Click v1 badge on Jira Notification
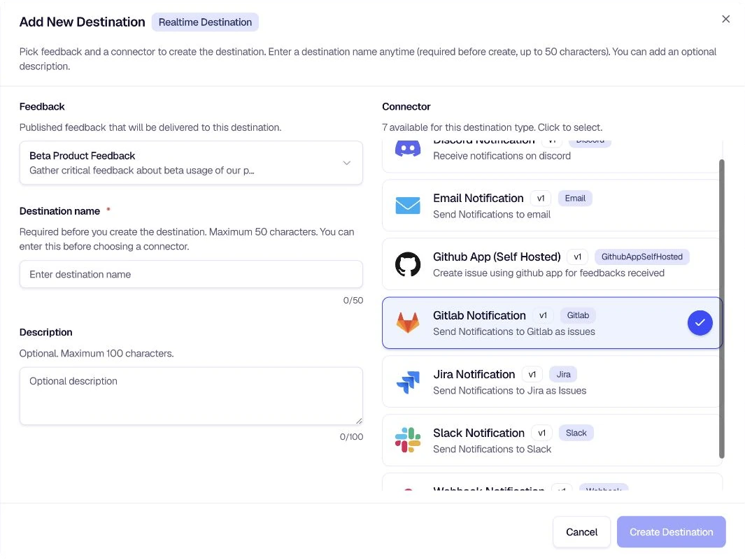745x560 pixels. [532, 374]
